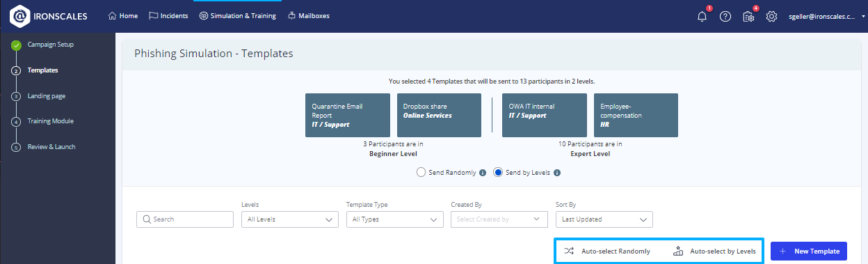
Task: Select the OWA IT internal template card
Action: click(x=544, y=115)
